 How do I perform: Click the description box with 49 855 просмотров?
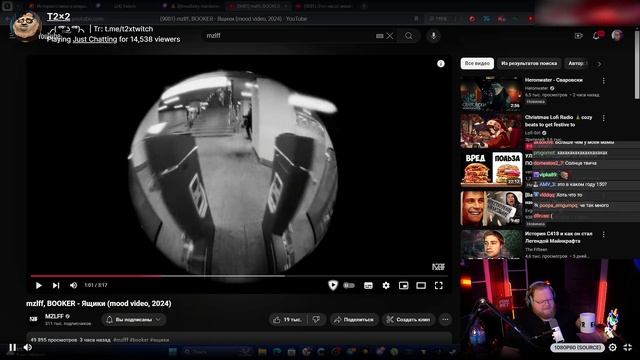click(x=240, y=339)
